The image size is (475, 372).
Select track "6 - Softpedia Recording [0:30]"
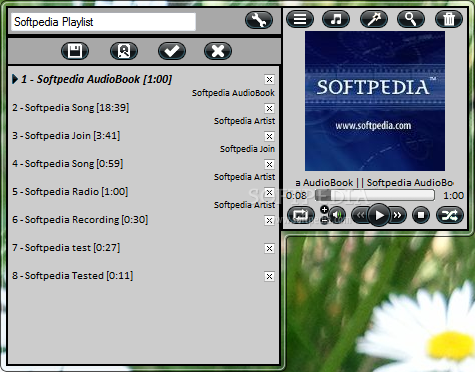pyautogui.click(x=80, y=220)
